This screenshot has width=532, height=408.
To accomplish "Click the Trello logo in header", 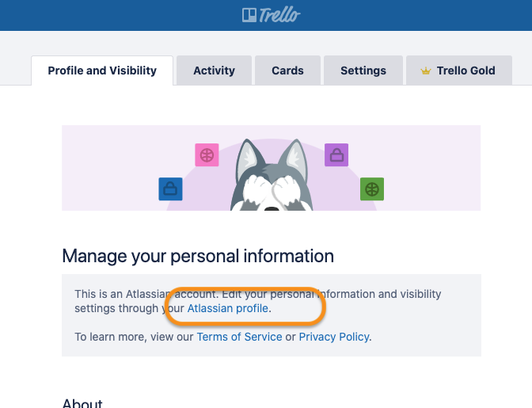I will point(271,15).
